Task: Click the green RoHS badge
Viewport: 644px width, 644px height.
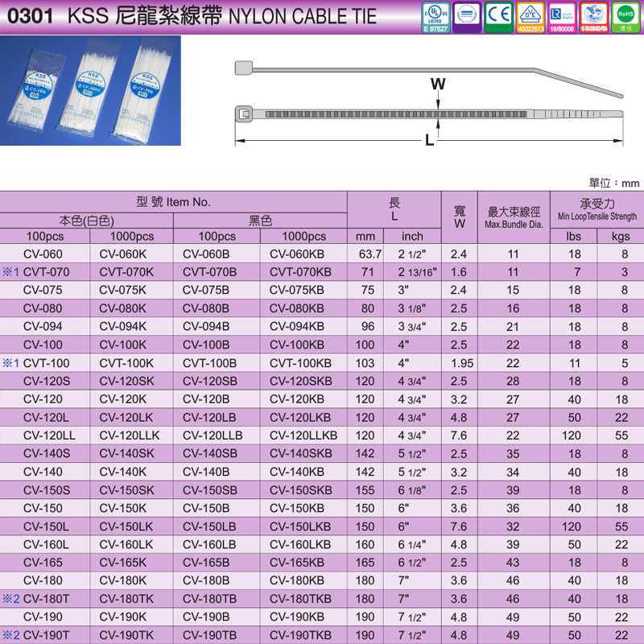Action: tap(625, 17)
